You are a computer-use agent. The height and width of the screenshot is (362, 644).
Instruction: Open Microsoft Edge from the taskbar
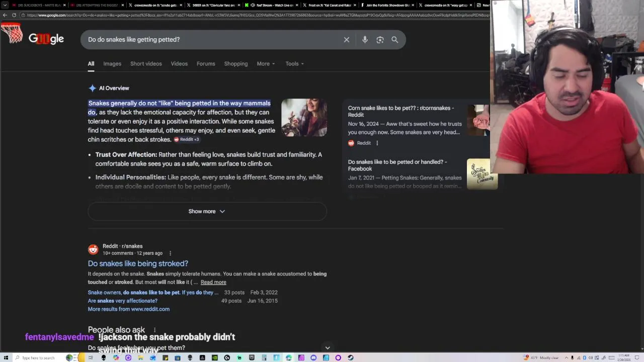click(289, 357)
